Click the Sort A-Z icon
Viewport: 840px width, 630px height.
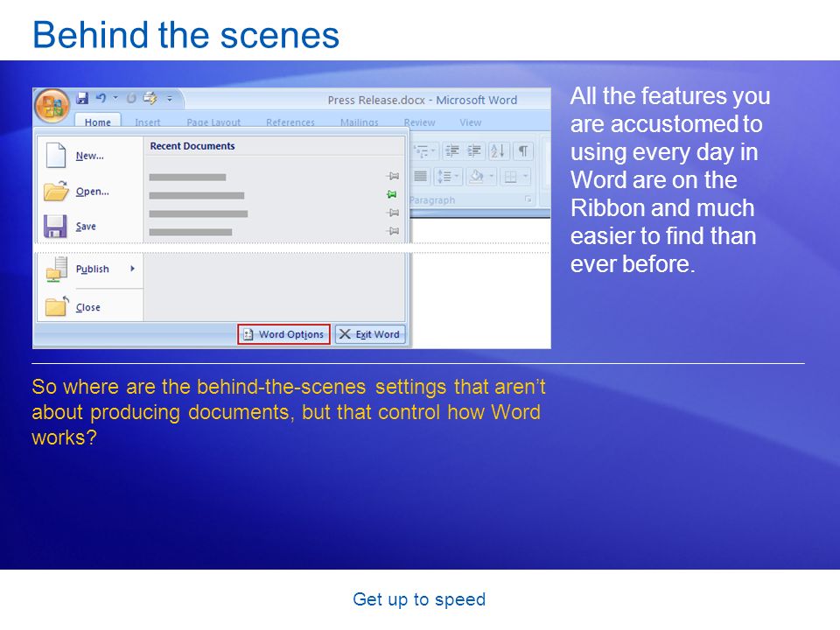pos(498,151)
